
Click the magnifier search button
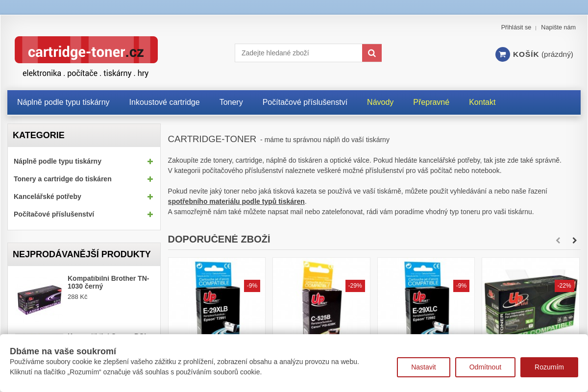tap(371, 53)
